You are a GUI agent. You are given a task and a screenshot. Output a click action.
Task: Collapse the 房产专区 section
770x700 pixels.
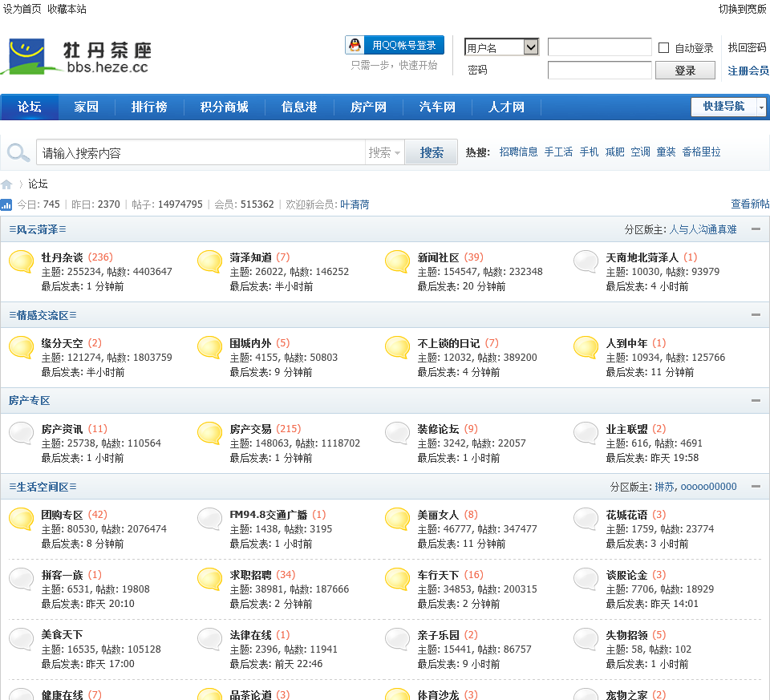(756, 400)
